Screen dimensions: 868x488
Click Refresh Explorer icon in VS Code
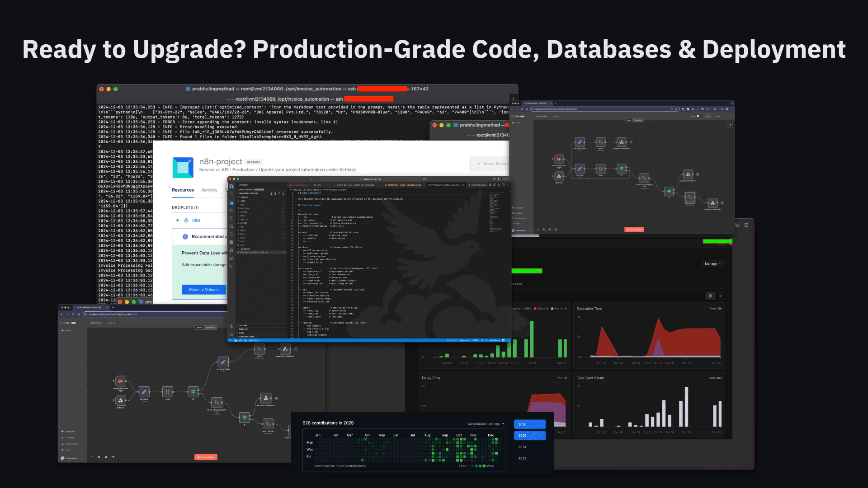click(279, 193)
